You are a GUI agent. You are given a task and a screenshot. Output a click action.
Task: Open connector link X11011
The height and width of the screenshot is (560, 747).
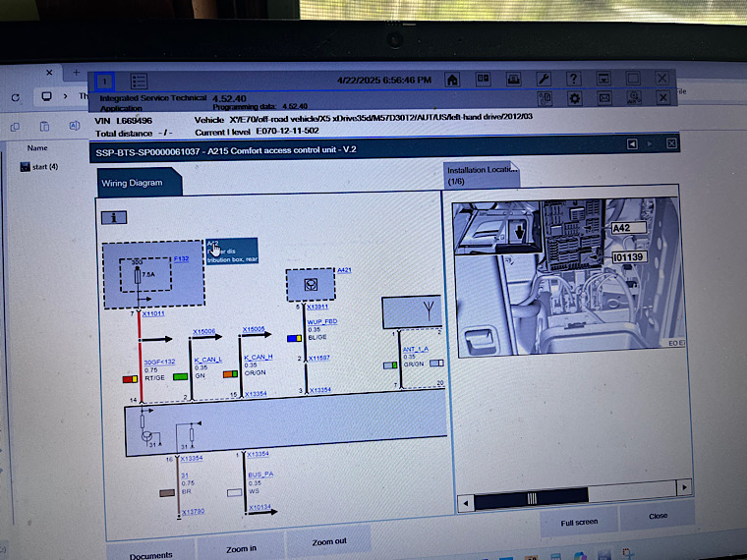pos(155,314)
